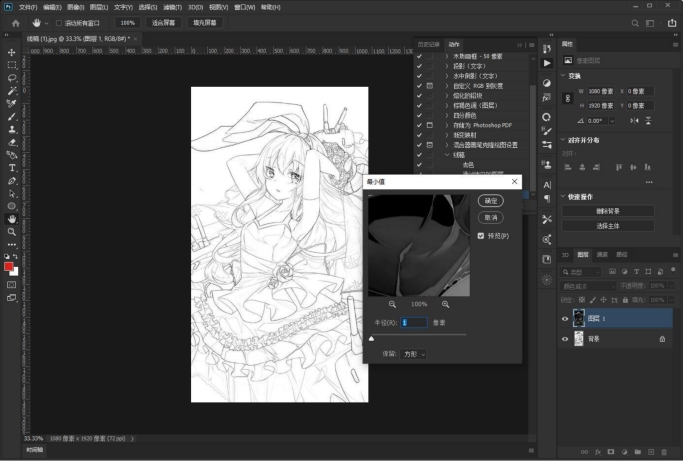Viewport: 683px width, 461px height.
Task: Click the radius slider handle
Action: [x=372, y=339]
